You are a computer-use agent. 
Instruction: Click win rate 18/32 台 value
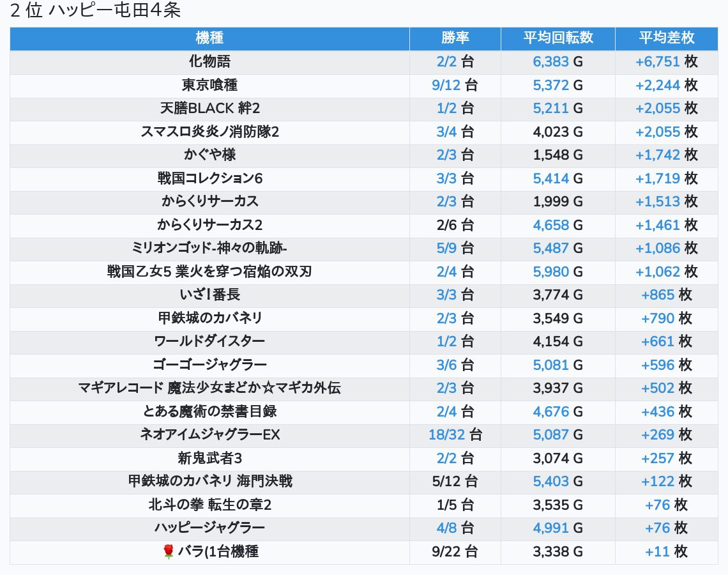pyautogui.click(x=455, y=435)
